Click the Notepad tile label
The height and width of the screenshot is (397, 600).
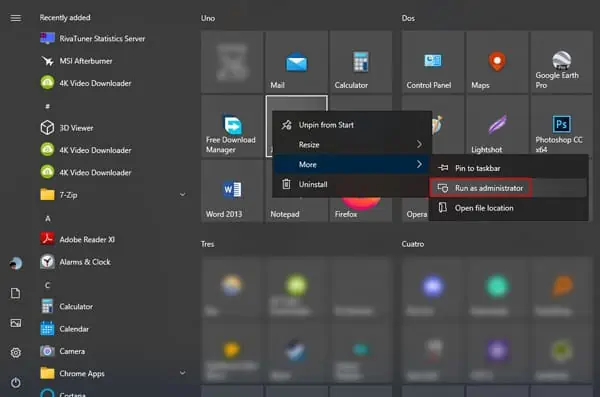click(x=285, y=214)
